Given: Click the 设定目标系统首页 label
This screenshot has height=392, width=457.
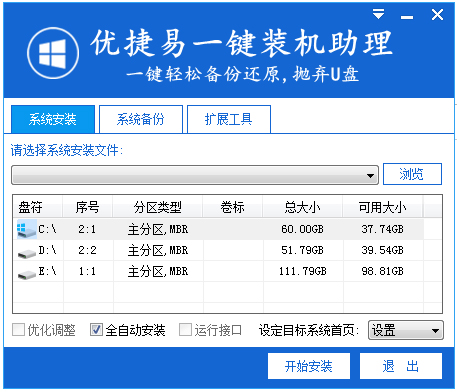Looking at the screenshot, I should pos(309,330).
